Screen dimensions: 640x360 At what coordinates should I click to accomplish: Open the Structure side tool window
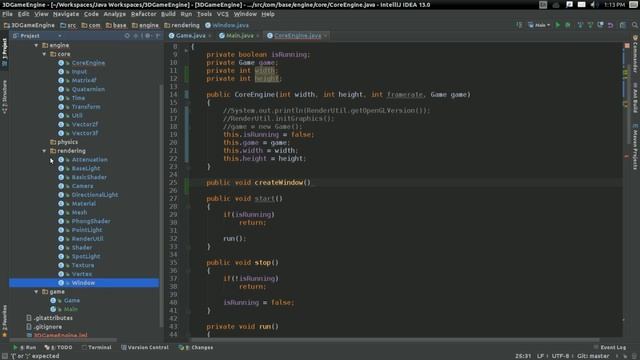click(x=4, y=97)
